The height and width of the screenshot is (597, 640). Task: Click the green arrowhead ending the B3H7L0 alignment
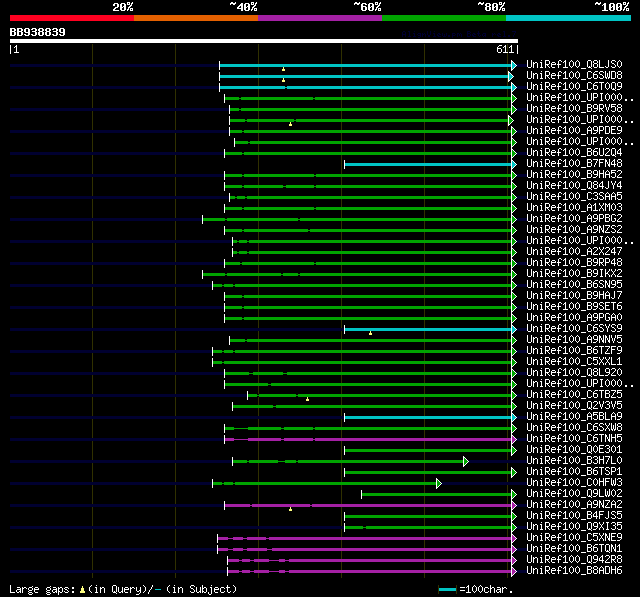coord(466,462)
